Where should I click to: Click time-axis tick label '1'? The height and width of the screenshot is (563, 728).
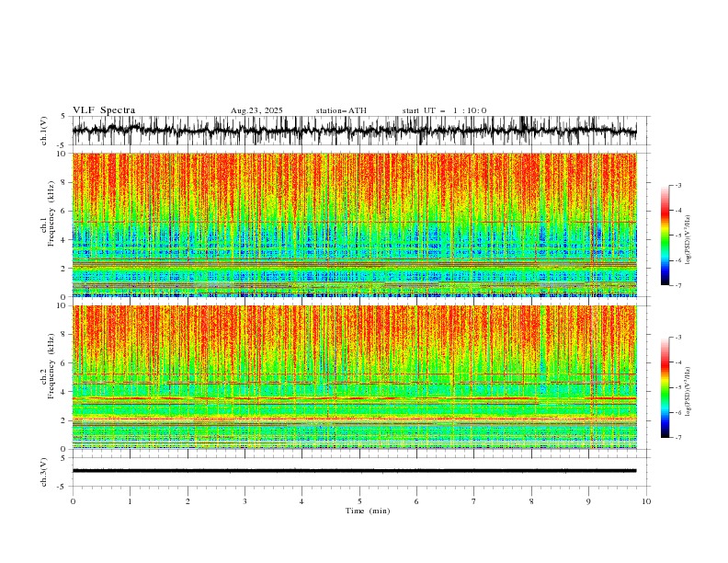coord(130,501)
